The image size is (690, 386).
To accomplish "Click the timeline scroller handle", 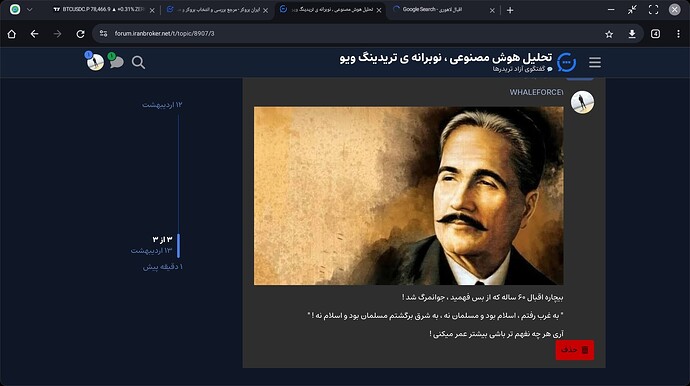I will 178,246.
